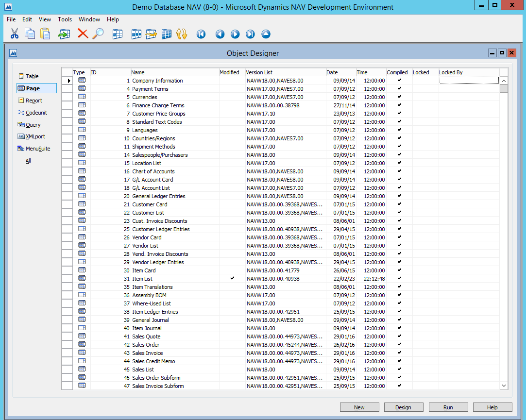Click the Sort yellow arrows icon
This screenshot has height=420, width=526.
point(182,34)
